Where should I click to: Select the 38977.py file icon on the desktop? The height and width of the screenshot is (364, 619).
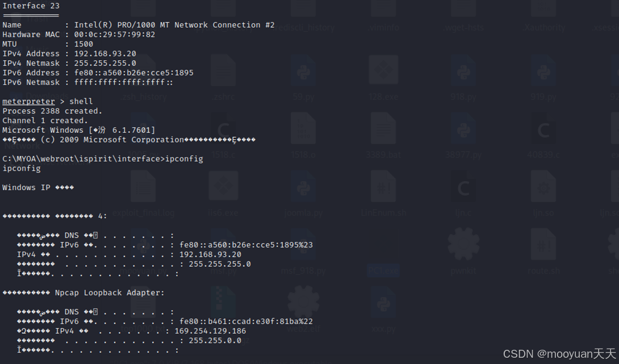coord(463,129)
